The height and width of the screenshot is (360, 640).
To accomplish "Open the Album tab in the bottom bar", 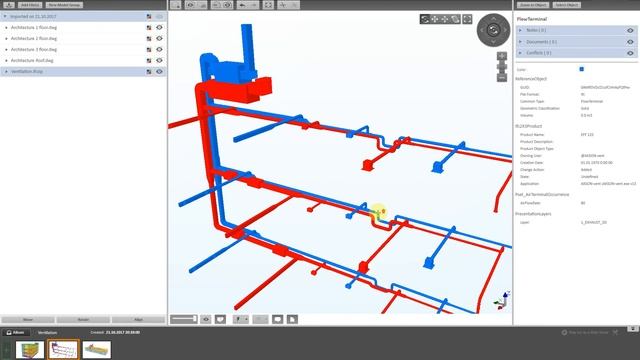I will [x=16, y=333].
